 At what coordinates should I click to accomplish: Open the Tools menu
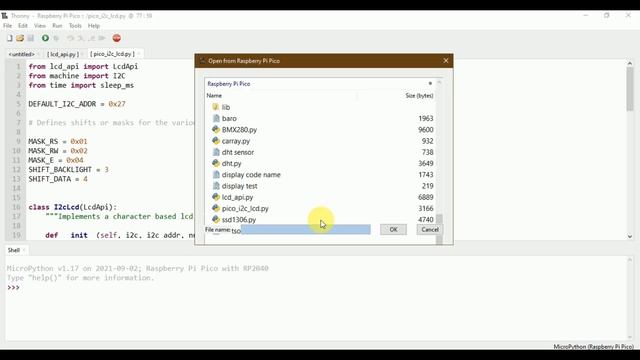coord(75,26)
